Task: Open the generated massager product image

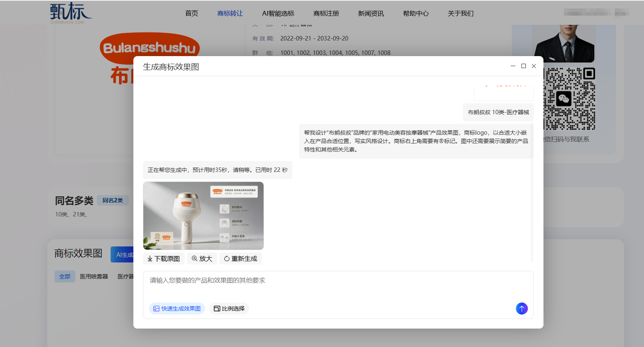Action: tap(203, 216)
